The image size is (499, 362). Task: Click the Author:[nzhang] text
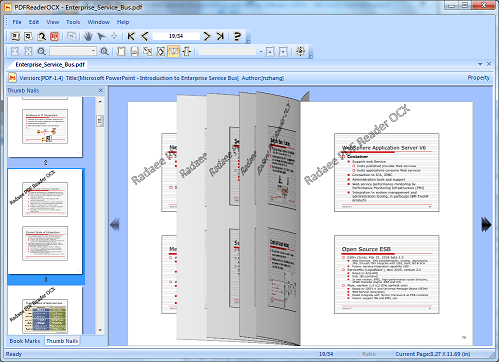click(x=263, y=78)
